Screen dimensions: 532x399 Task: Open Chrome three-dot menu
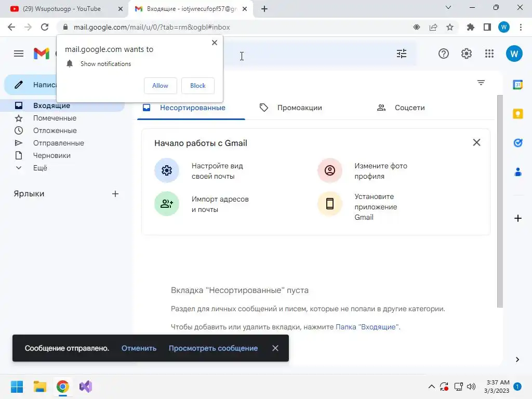[x=521, y=27]
